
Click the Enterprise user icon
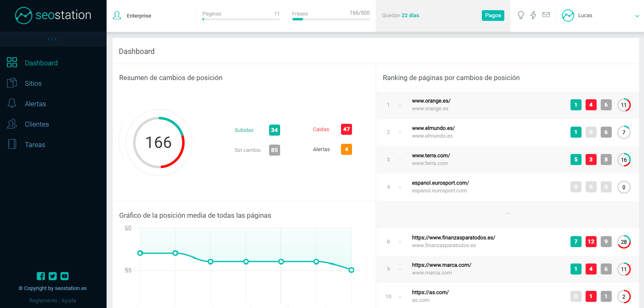tap(117, 16)
